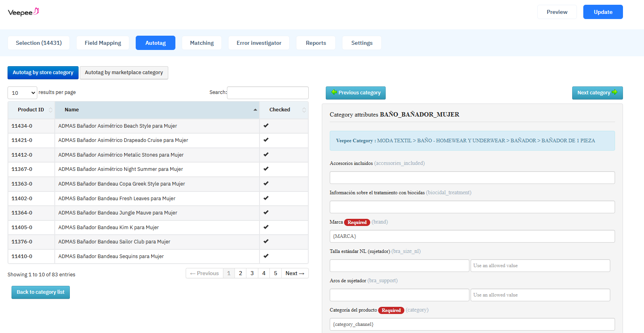Image resolution: width=644 pixels, height=333 pixels.
Task: Click checkmark for product 11363-0
Action: click(x=266, y=183)
